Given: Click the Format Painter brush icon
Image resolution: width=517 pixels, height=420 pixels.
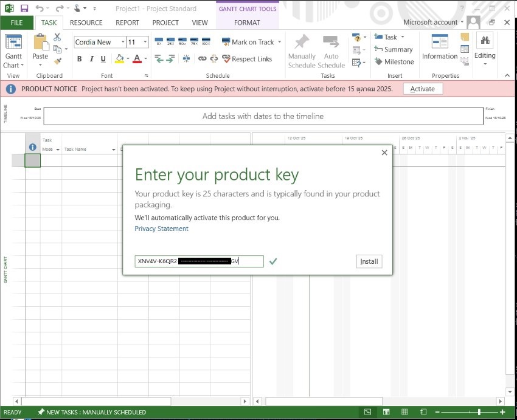Looking at the screenshot, I should [x=58, y=61].
